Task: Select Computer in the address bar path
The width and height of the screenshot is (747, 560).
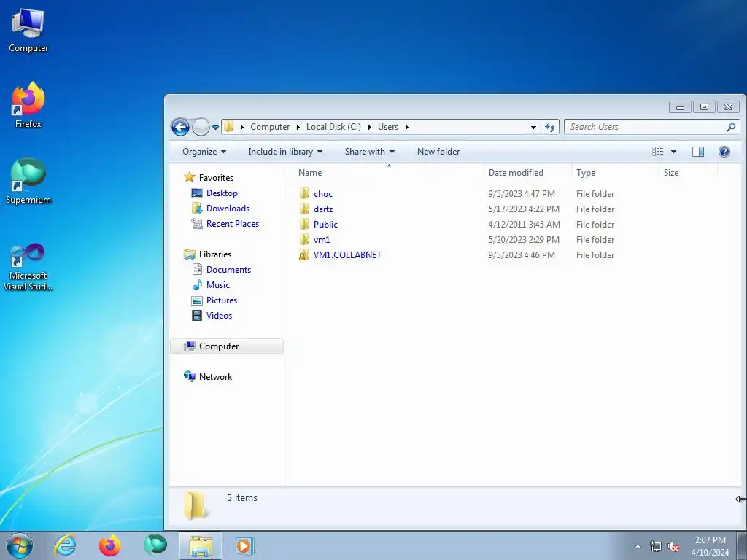Action: coord(270,127)
